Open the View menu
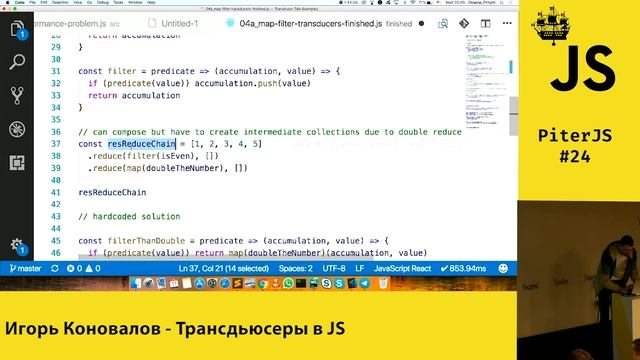 click(78, 2)
